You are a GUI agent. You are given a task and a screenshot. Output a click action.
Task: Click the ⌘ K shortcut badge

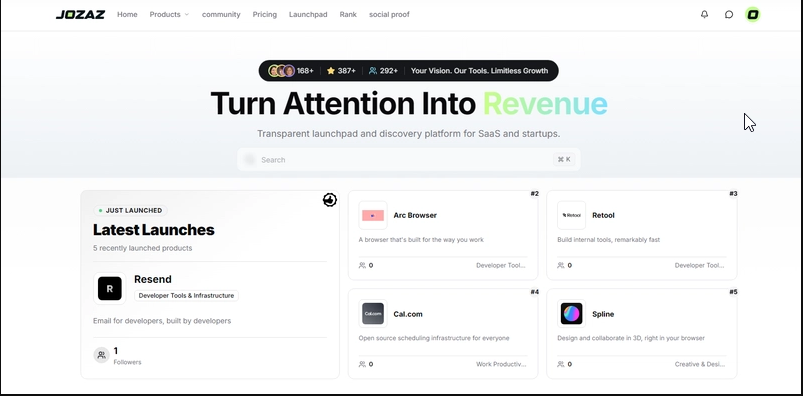pos(564,159)
